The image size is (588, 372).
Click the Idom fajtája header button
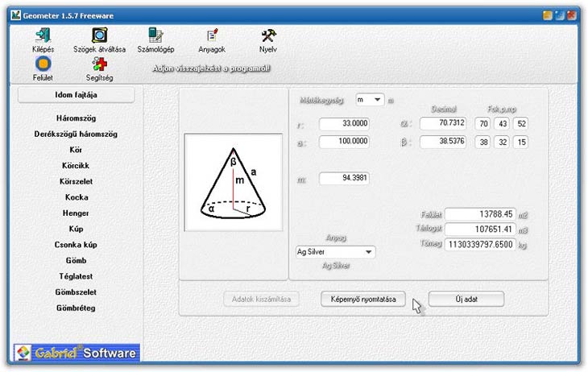76,95
